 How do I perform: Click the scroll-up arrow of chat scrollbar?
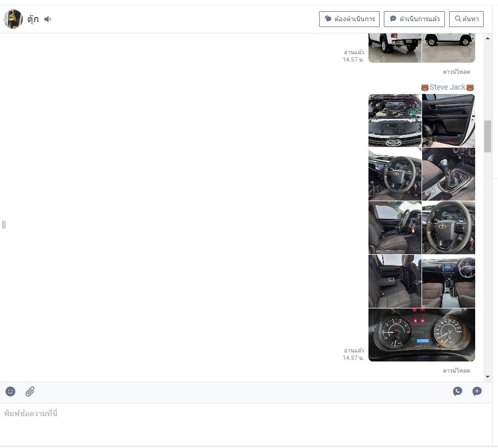[487, 38]
